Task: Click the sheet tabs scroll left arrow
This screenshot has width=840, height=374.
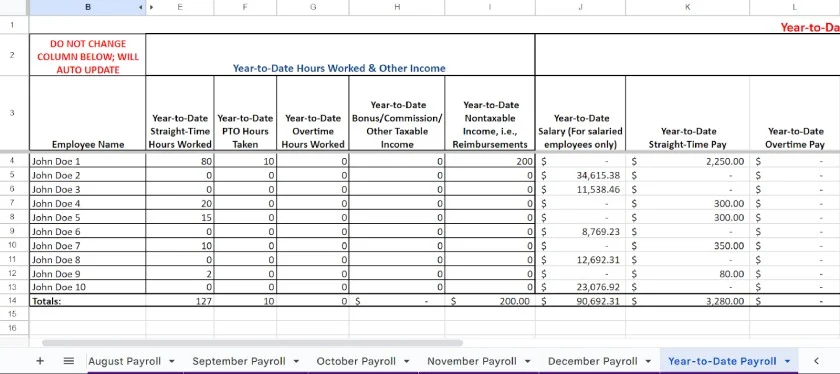Action: coord(816,361)
